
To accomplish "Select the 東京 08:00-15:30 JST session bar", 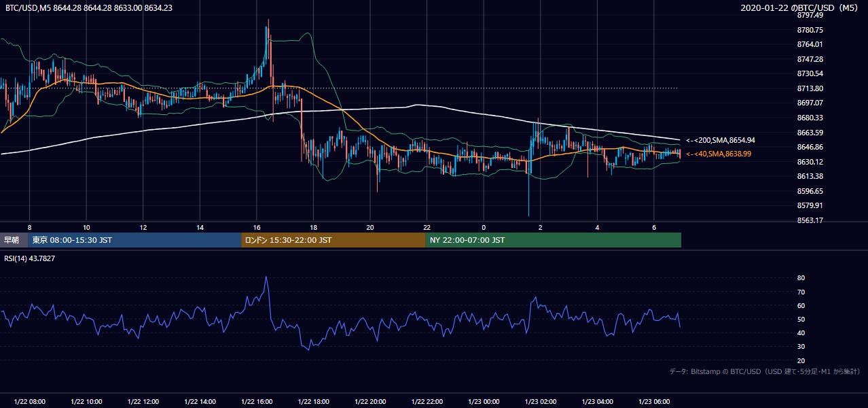I will pos(134,240).
